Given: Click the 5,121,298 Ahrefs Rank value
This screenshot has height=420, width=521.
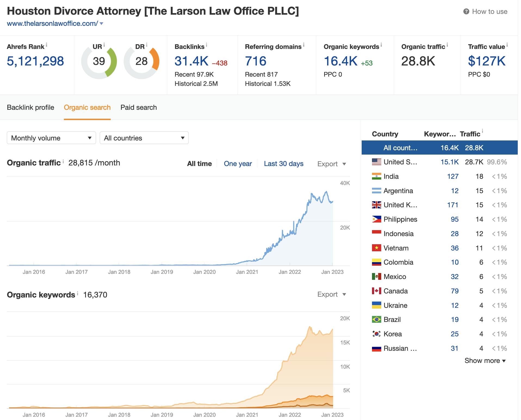Looking at the screenshot, I should pos(35,61).
